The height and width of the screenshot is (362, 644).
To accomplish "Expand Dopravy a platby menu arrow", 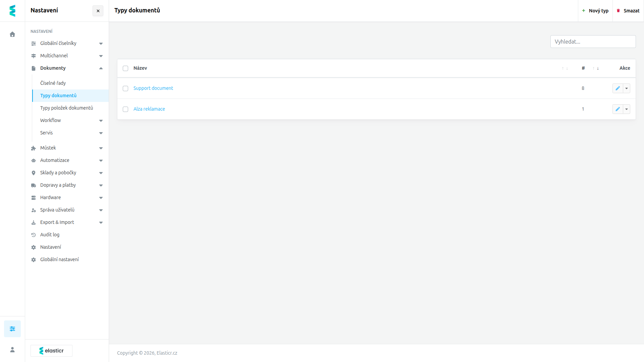I will coord(101,185).
